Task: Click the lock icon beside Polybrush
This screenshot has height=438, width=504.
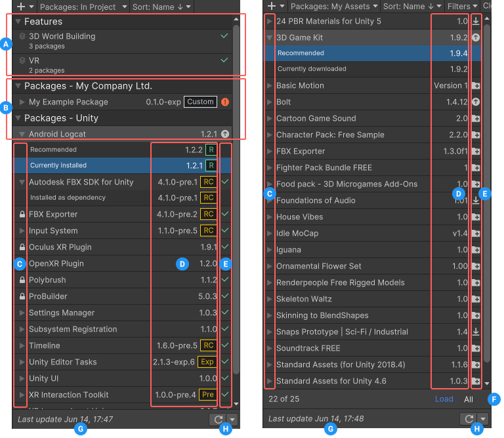Action: pos(22,280)
